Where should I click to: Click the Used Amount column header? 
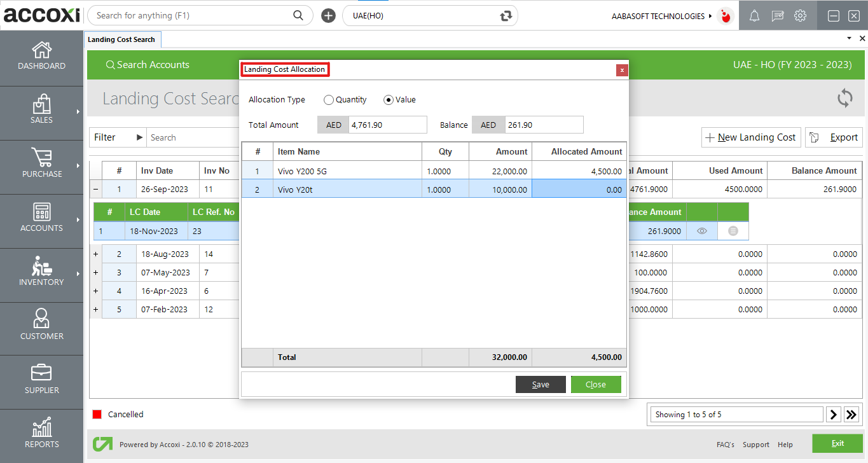click(720, 170)
